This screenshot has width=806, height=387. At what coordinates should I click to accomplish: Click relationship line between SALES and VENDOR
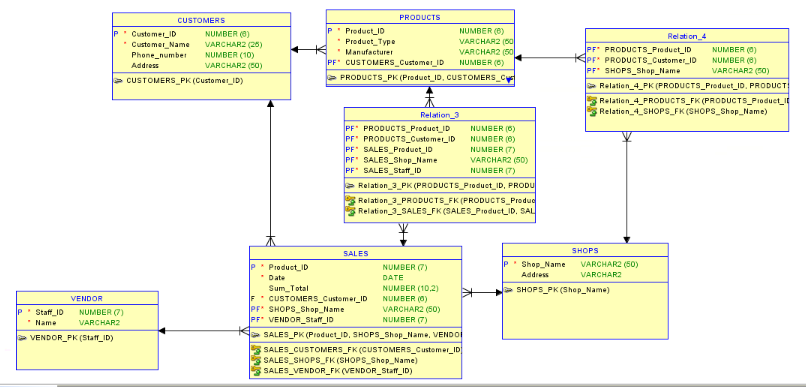point(204,331)
